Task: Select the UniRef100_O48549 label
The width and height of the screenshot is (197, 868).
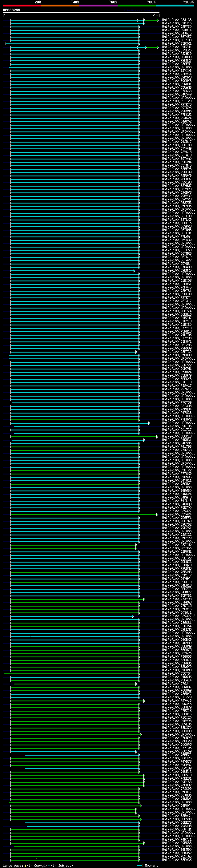Action: pos(177,94)
